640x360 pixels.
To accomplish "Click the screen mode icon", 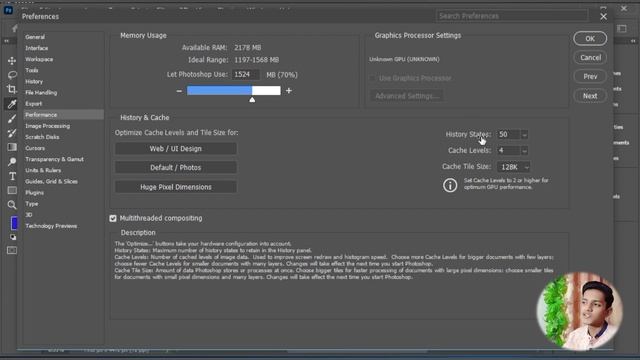I will point(12,250).
